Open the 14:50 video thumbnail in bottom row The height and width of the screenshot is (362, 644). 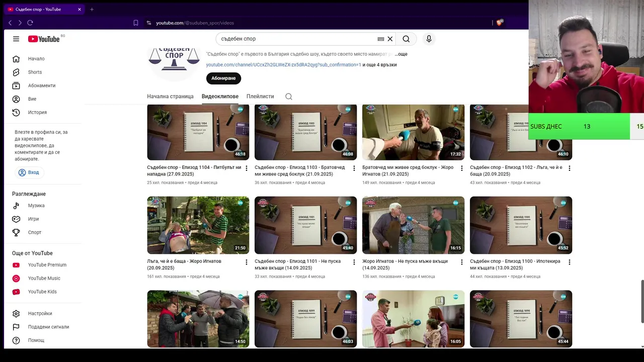[198, 319]
